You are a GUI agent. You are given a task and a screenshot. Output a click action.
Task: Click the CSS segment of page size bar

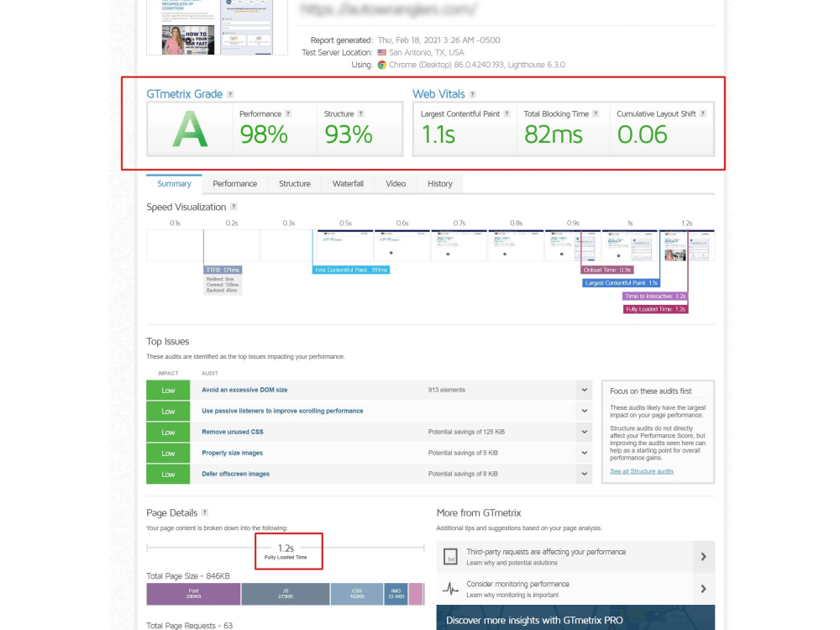357,594
